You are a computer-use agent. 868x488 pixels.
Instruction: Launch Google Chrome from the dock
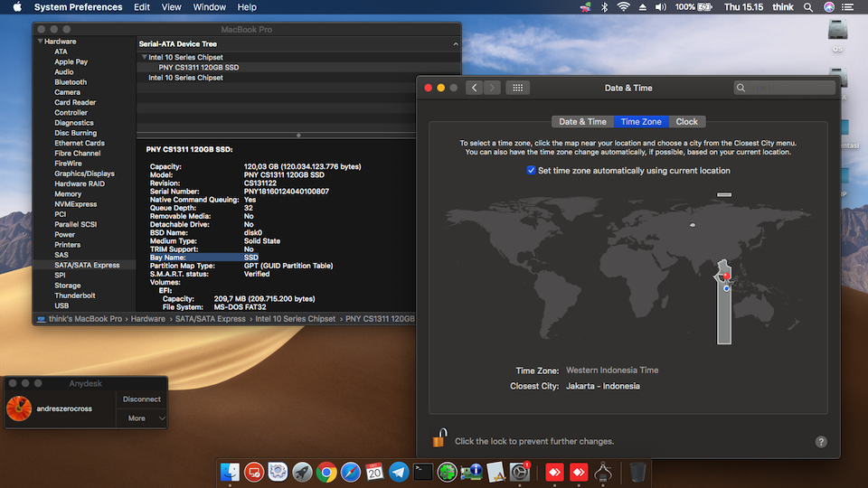tap(326, 471)
